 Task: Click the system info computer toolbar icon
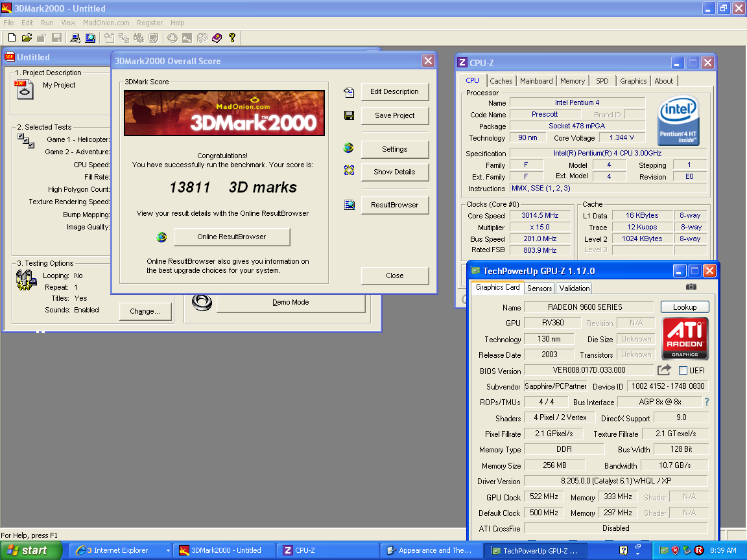75,38
